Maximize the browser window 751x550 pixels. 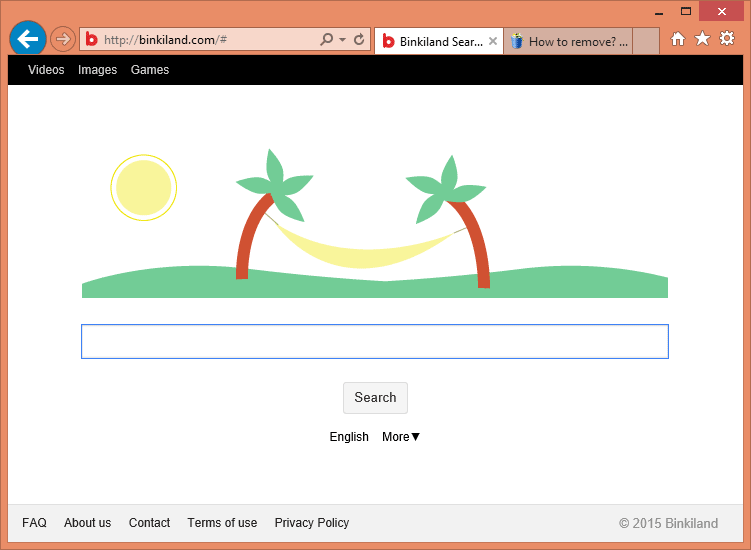(x=686, y=11)
